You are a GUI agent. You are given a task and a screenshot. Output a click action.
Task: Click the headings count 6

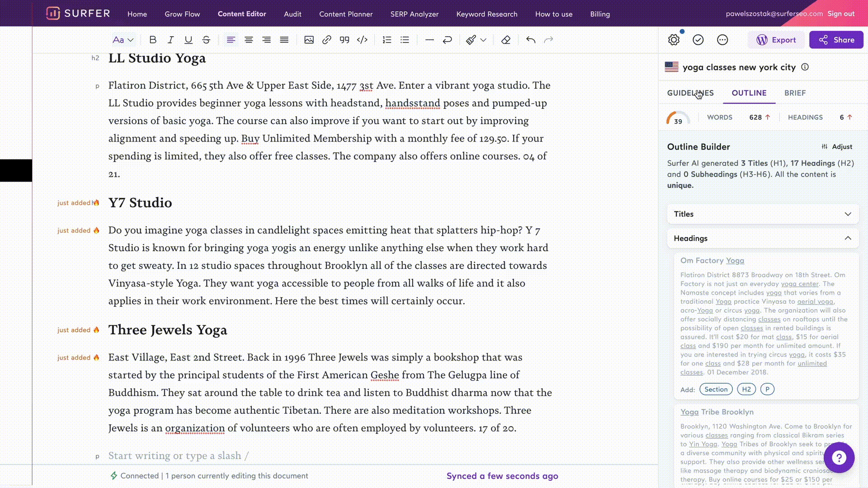(842, 117)
